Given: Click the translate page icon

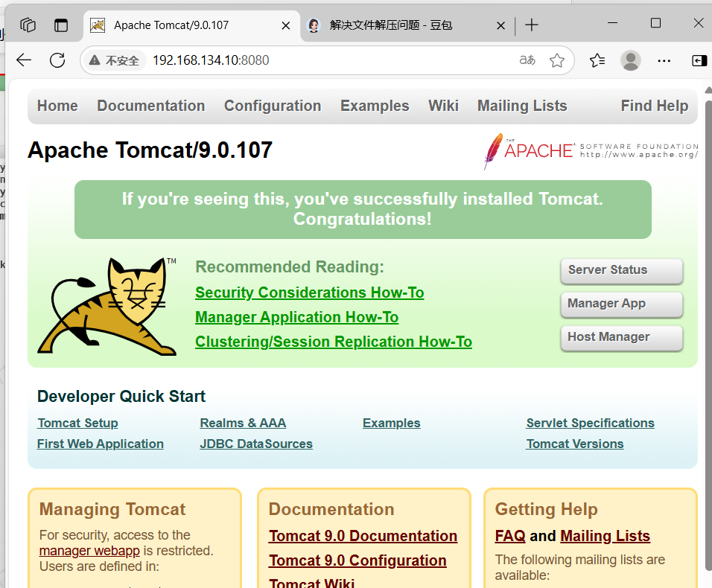Looking at the screenshot, I should click(x=527, y=60).
